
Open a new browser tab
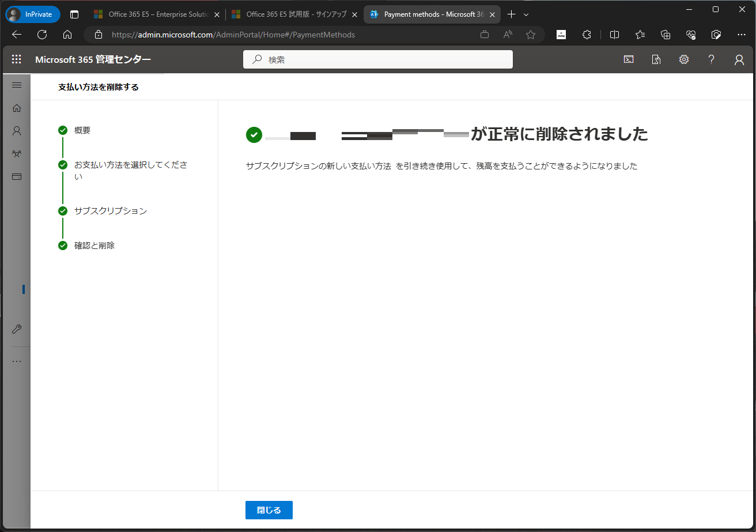point(511,14)
